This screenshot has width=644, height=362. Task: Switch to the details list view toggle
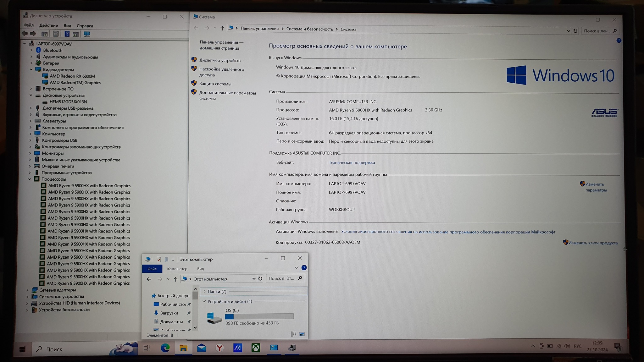tap(293, 334)
